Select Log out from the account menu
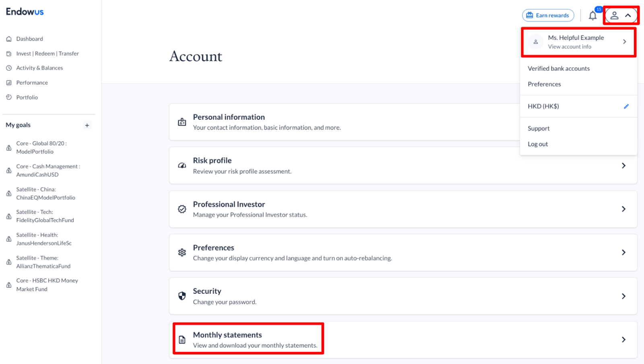Screen dimensions: 644x364 (538, 144)
